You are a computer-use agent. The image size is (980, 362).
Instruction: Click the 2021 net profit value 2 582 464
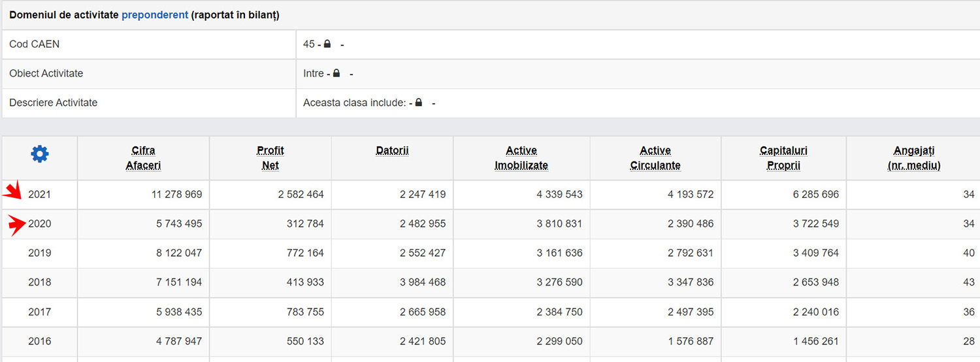(x=301, y=194)
